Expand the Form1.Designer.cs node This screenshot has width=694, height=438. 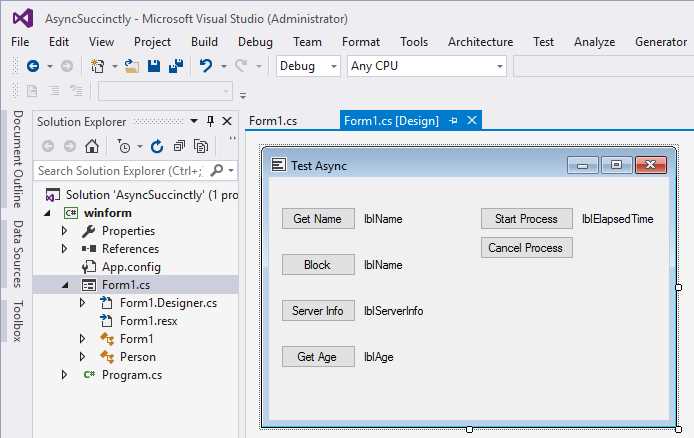[83, 303]
